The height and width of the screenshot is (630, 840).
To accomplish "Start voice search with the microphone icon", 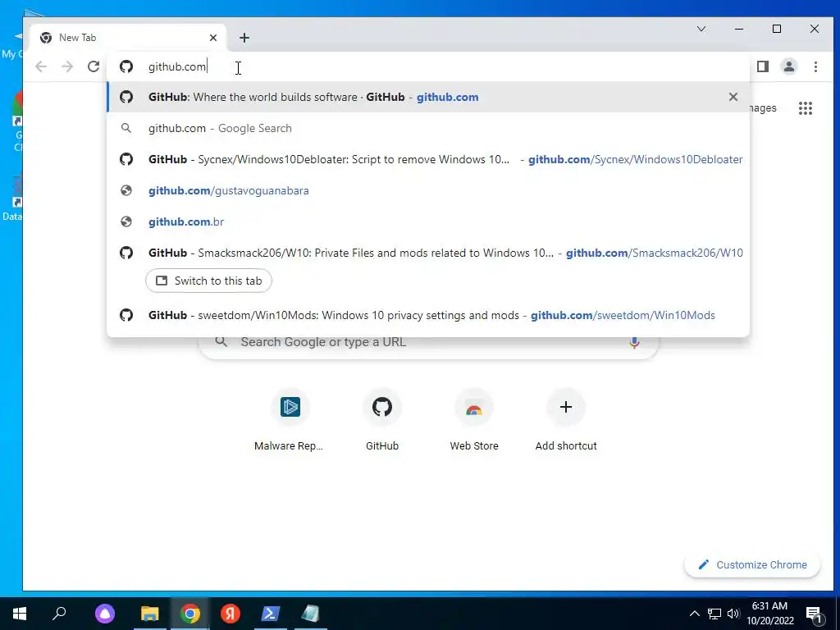I will [x=634, y=342].
